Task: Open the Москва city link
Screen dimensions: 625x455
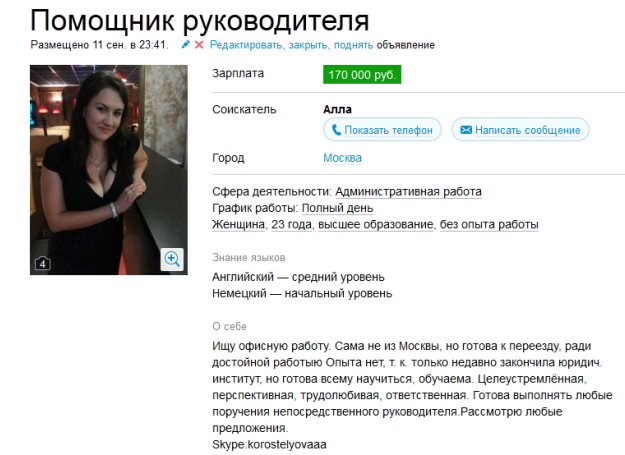Action: [x=342, y=158]
